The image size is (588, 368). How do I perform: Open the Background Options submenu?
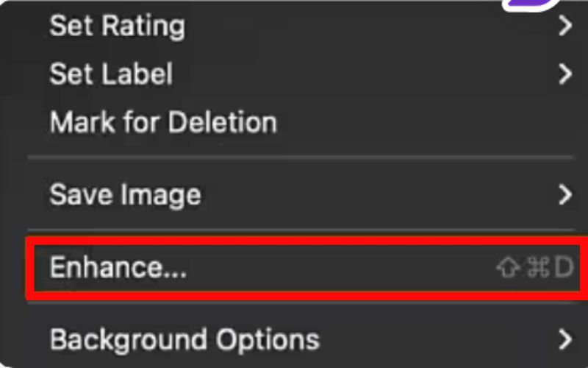(184, 339)
